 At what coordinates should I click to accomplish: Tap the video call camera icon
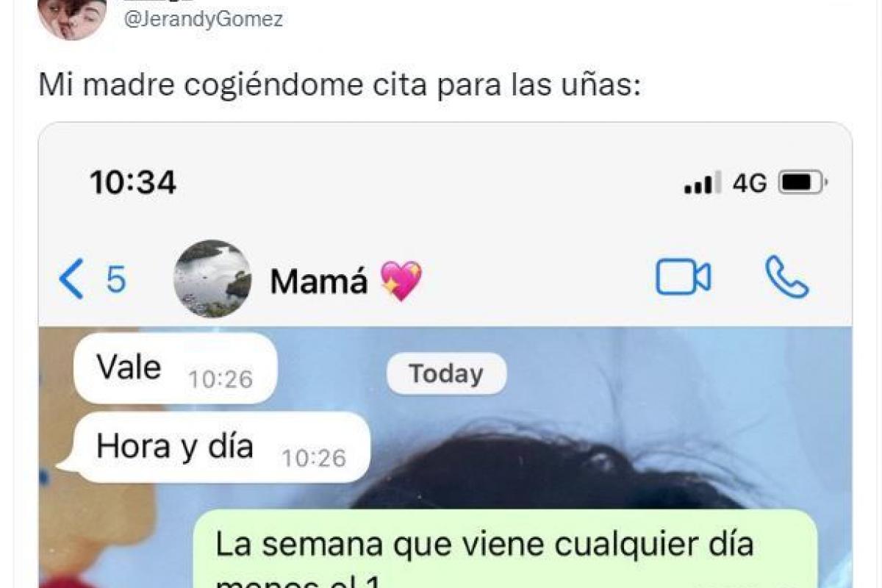683,278
